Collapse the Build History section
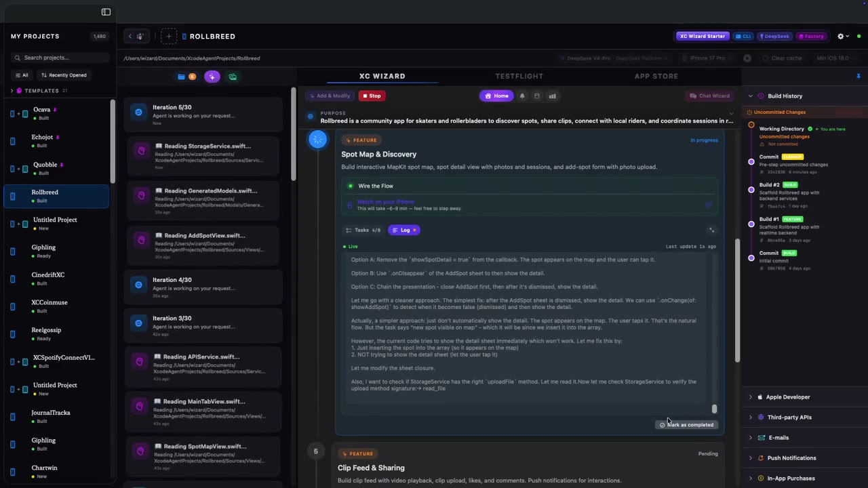Viewport: 868px width, 488px height. (x=751, y=96)
